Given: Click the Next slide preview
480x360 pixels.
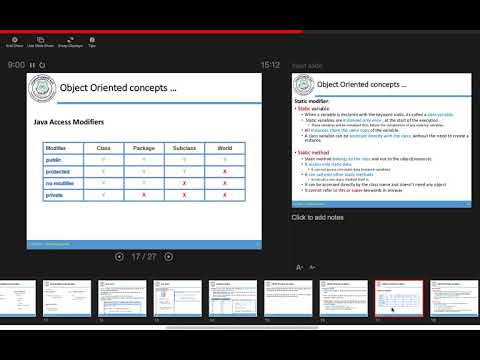Looking at the screenshot, I should pyautogui.click(x=382, y=140).
